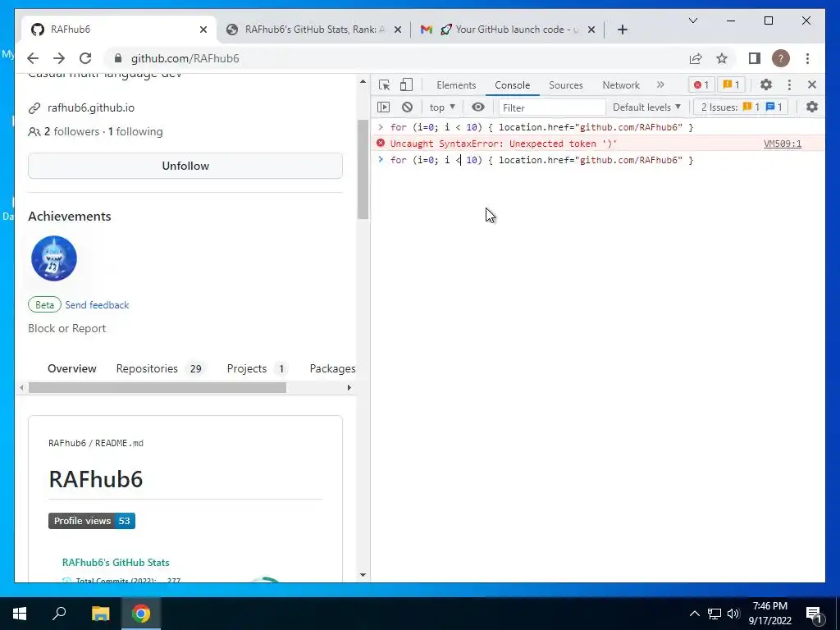Open the 1 following link

coord(135,131)
